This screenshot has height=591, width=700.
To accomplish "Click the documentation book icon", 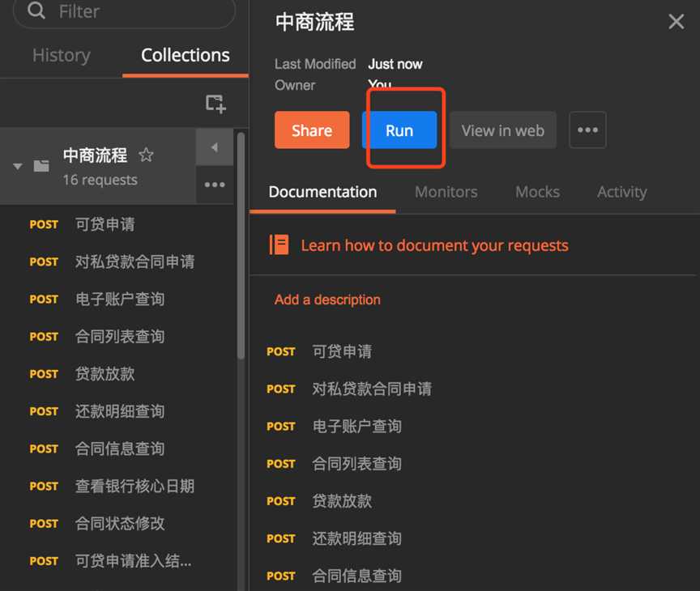I will [279, 244].
